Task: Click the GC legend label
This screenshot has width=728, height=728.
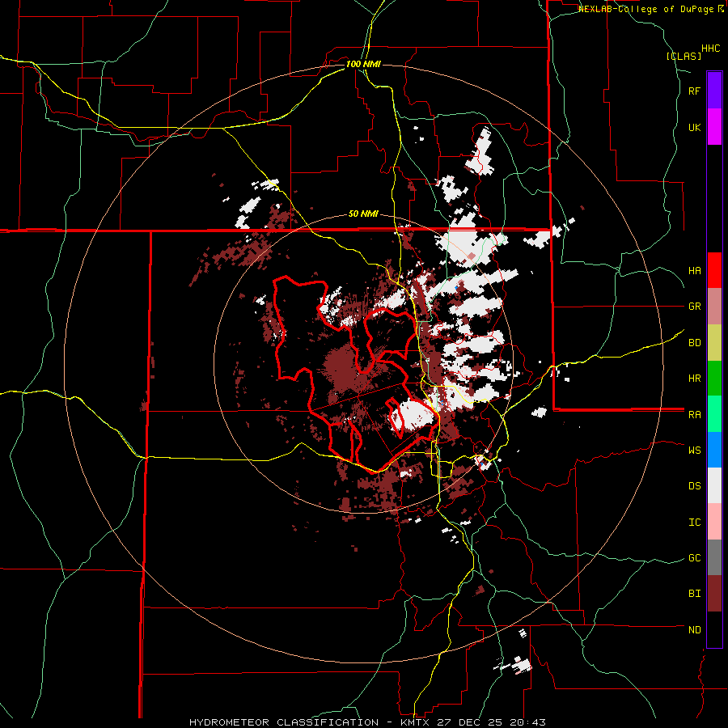Action: tap(695, 558)
